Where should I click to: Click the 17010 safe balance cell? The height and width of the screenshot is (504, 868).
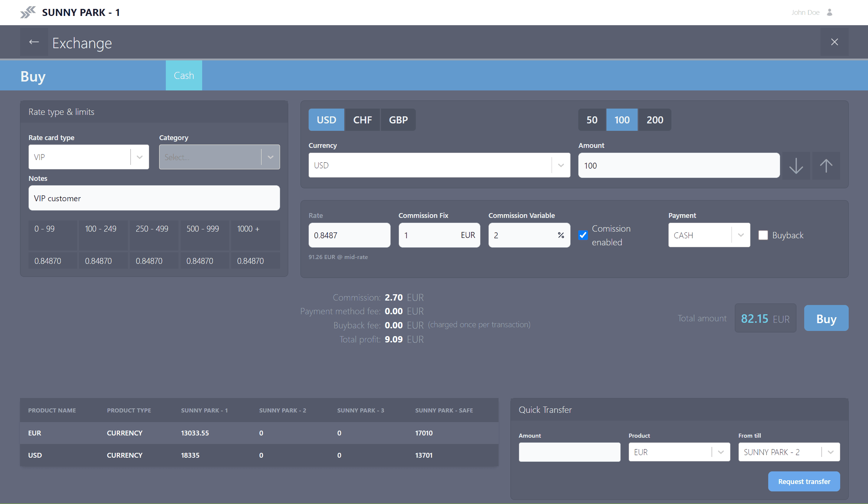point(424,433)
